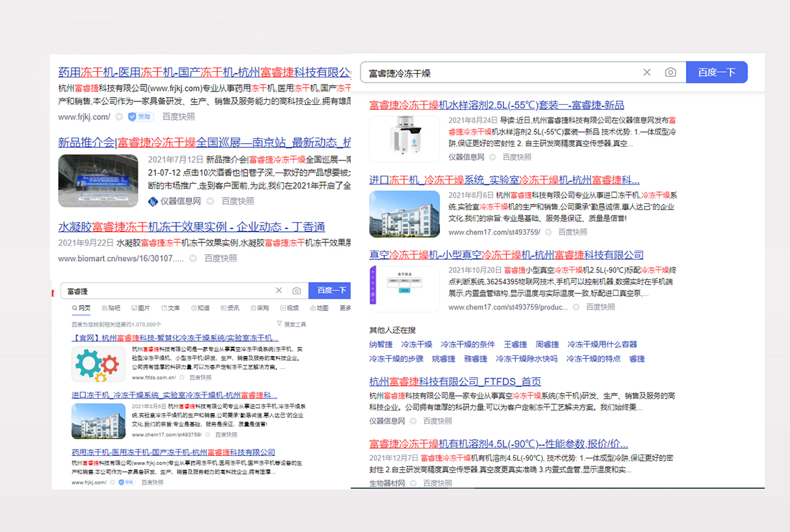Viewport: 790px width, 532px height.
Task: Click 保障 shield badge next to www.frjkj.com/ at top
Action: click(140, 117)
